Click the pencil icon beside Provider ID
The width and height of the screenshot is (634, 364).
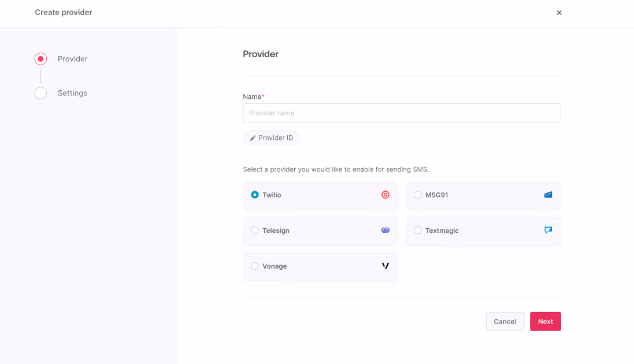[253, 138]
